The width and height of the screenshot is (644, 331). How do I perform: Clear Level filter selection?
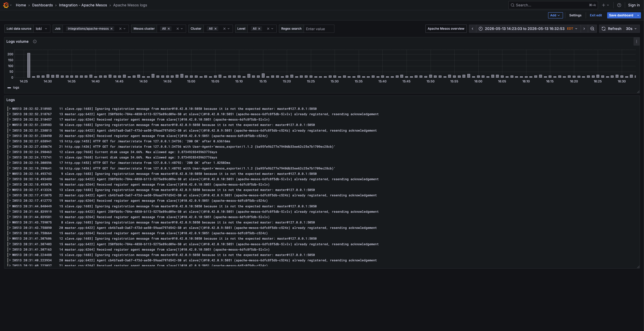[268, 29]
